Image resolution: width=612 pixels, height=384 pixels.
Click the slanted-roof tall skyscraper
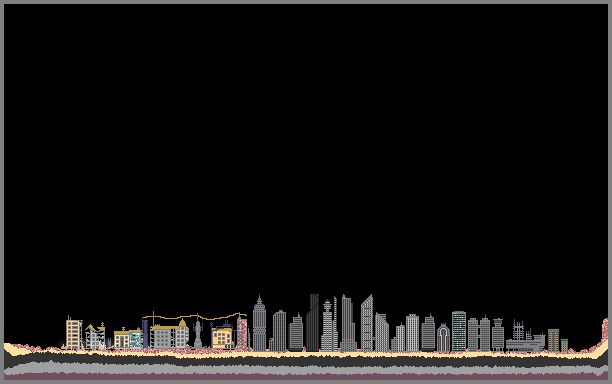click(x=367, y=323)
